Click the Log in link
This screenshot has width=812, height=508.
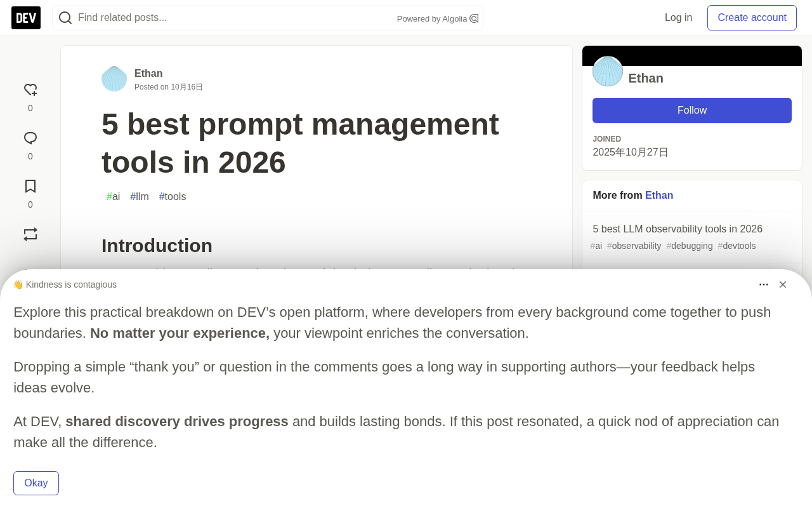[678, 18]
